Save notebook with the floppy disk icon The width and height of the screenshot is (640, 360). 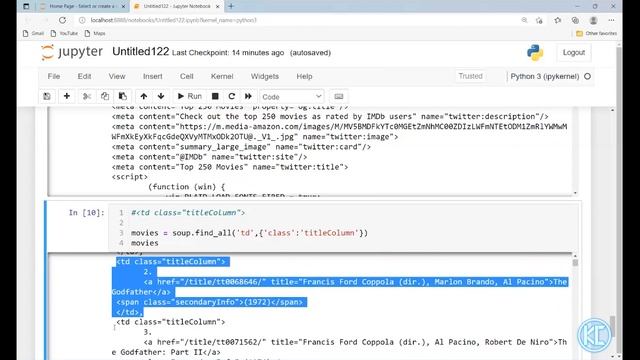coord(47,96)
